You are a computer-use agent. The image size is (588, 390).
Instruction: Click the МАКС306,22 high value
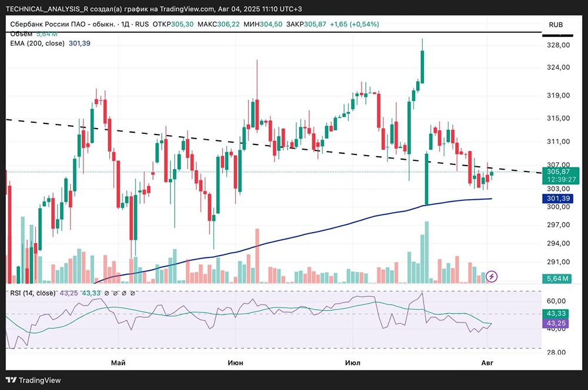pos(218,24)
